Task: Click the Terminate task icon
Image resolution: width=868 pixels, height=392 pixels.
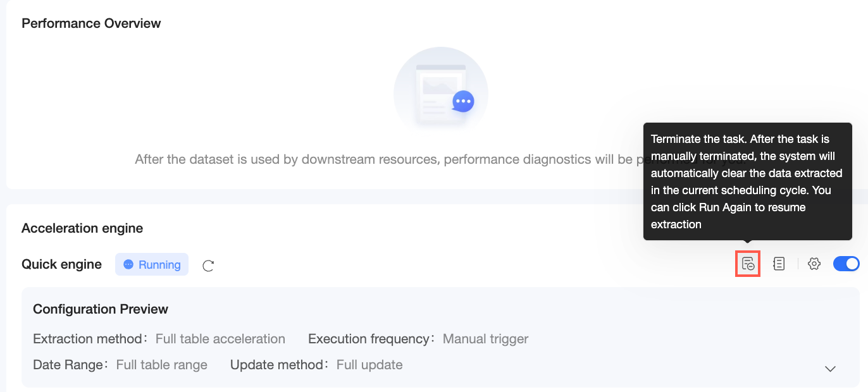Action: 748,264
